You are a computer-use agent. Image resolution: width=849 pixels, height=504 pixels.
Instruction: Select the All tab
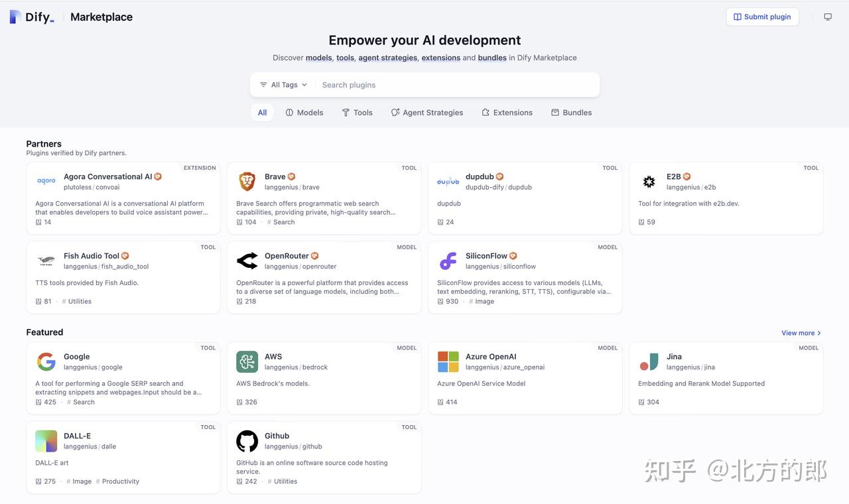[x=263, y=113]
